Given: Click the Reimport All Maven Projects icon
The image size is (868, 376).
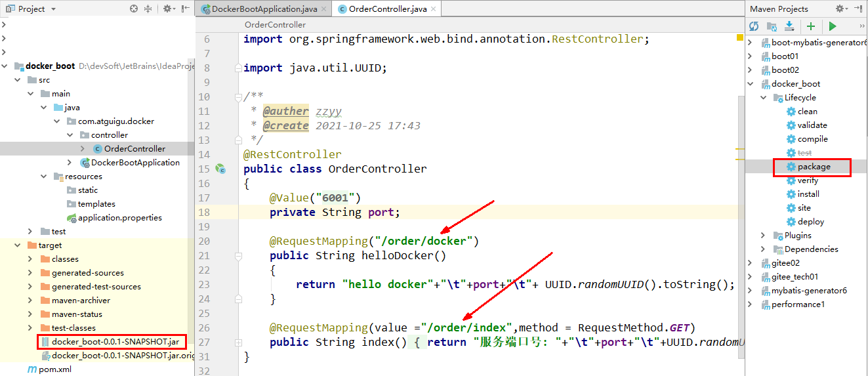Looking at the screenshot, I should (754, 26).
